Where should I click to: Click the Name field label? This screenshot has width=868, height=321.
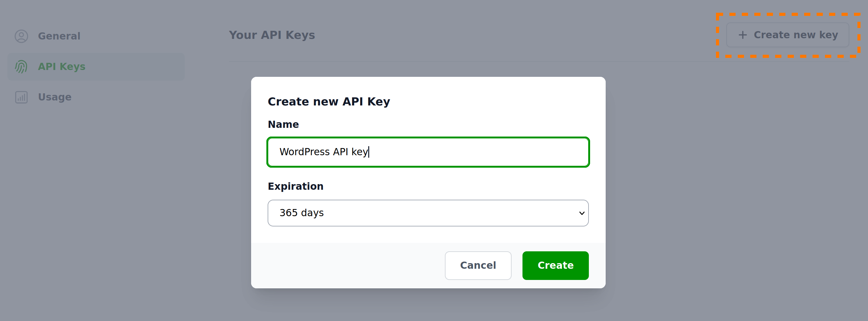point(283,124)
